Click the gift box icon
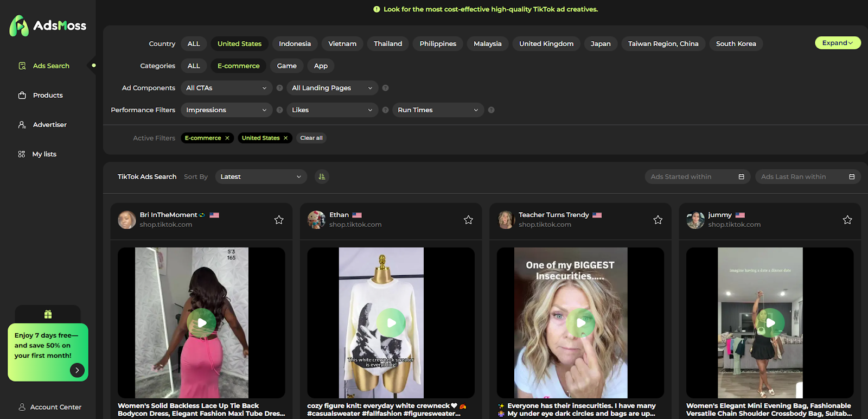868x419 pixels. (48, 314)
